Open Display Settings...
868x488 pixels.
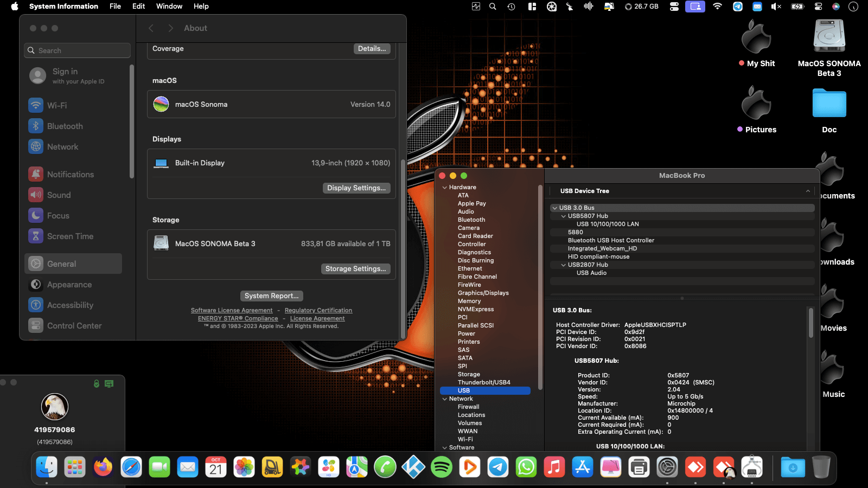pyautogui.click(x=356, y=188)
